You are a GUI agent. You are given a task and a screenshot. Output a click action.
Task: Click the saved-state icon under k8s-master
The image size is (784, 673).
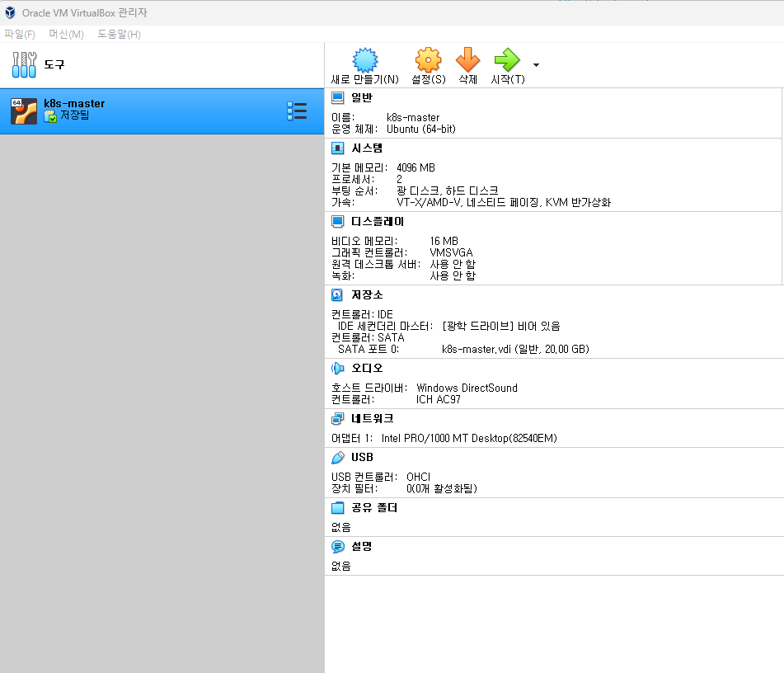click(50, 116)
